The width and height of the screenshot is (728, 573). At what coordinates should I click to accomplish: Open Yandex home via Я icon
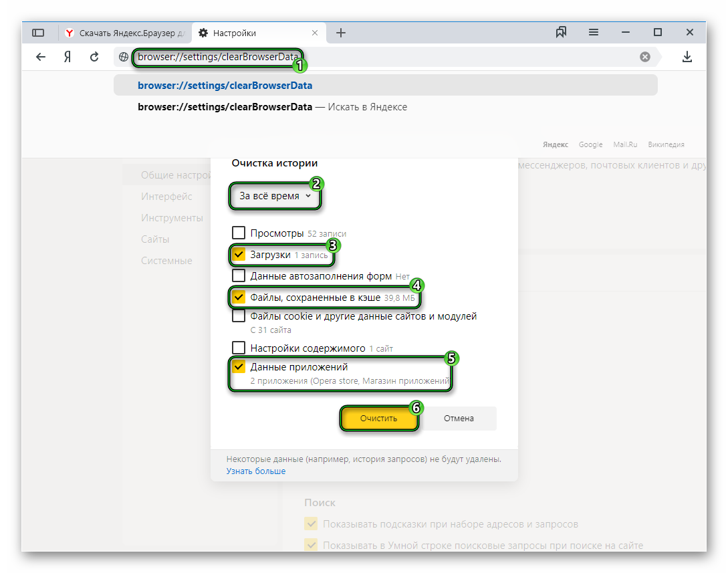click(68, 58)
